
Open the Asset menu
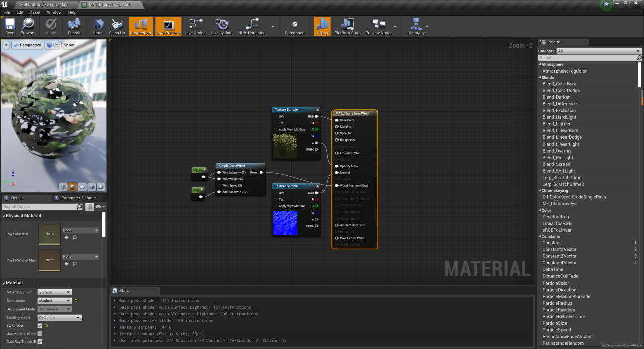(35, 12)
